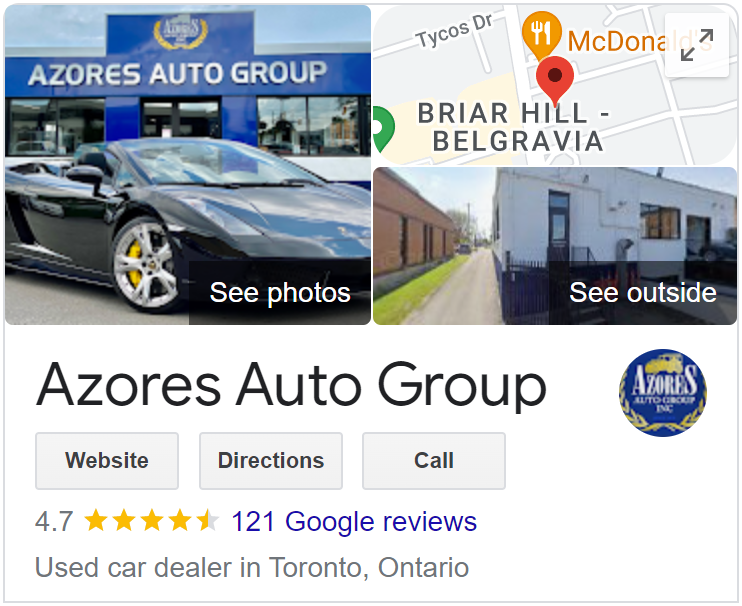Image resolution: width=742 pixels, height=606 pixels.
Task: Open the Azores Auto Group round logo
Action: point(662,393)
